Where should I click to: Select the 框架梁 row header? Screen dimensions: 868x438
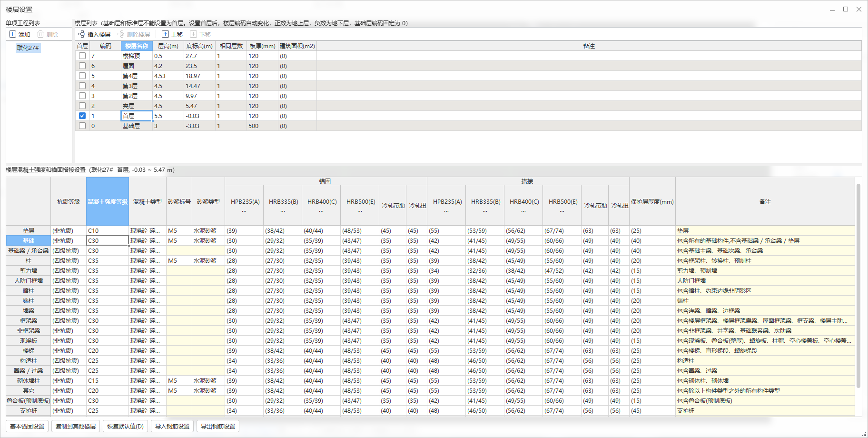(29, 320)
